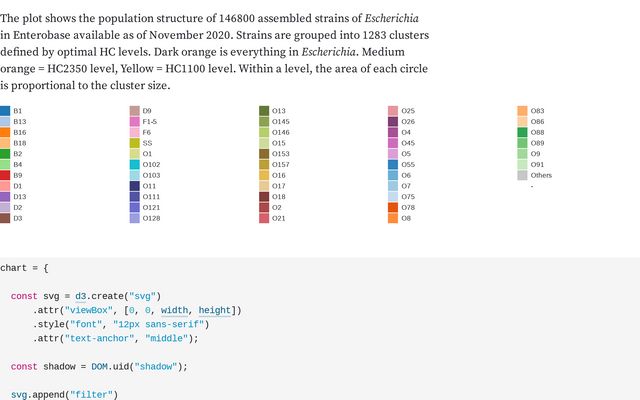
Task: Click the underlined d3 reference in code
Action: [x=81, y=296]
